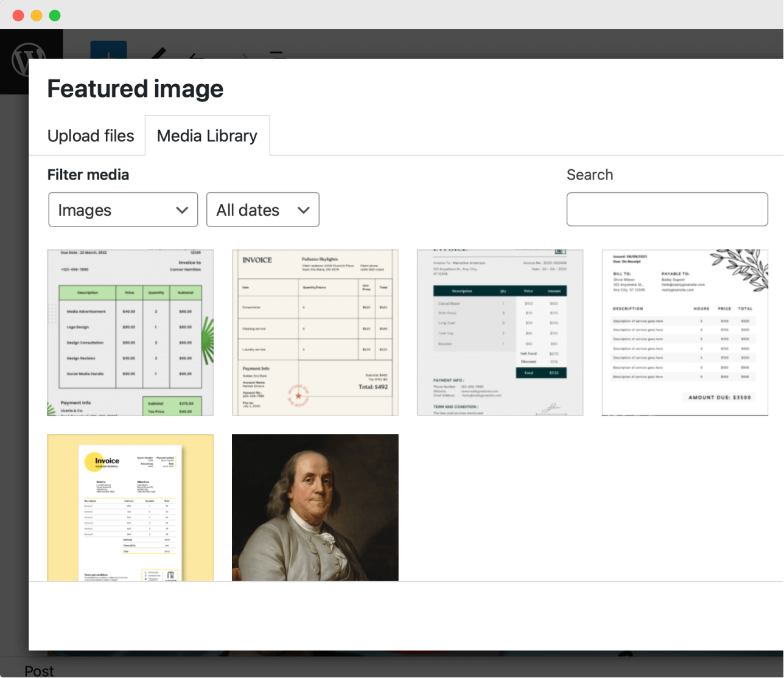Choose the yellow background Invoice thumbnail
The width and height of the screenshot is (784, 678).
pos(130,508)
